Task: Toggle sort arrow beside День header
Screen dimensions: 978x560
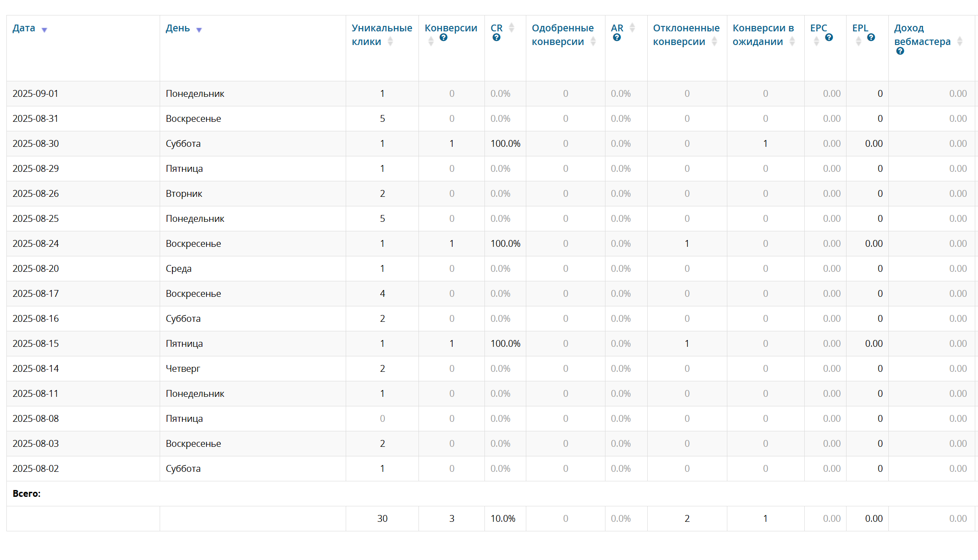Action: coord(199,30)
